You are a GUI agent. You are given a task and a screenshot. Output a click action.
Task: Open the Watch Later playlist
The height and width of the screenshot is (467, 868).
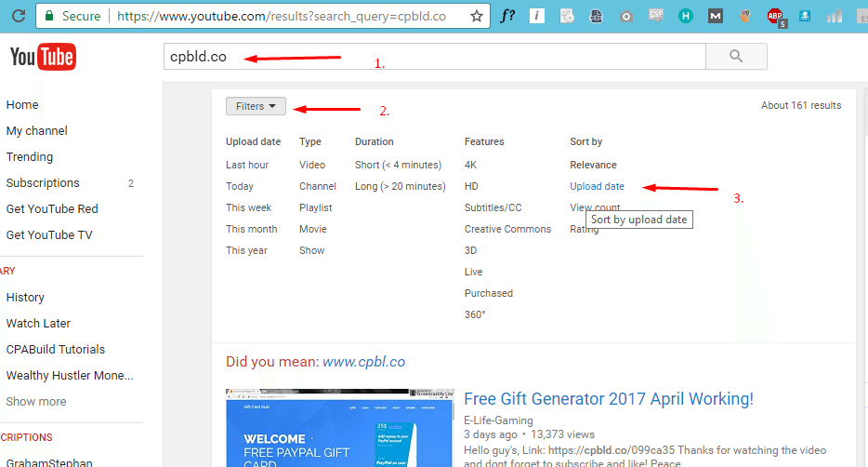click(x=38, y=324)
